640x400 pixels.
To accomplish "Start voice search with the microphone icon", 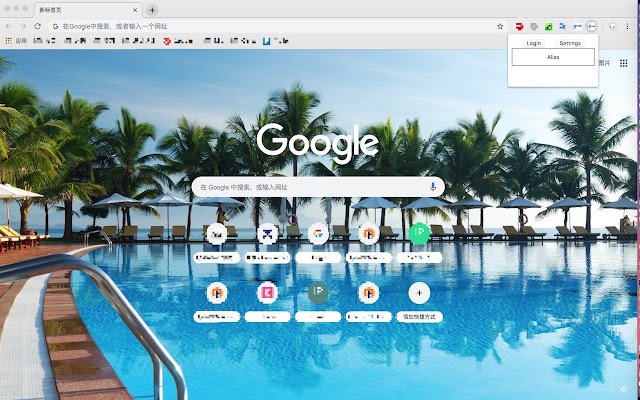I will (433, 187).
